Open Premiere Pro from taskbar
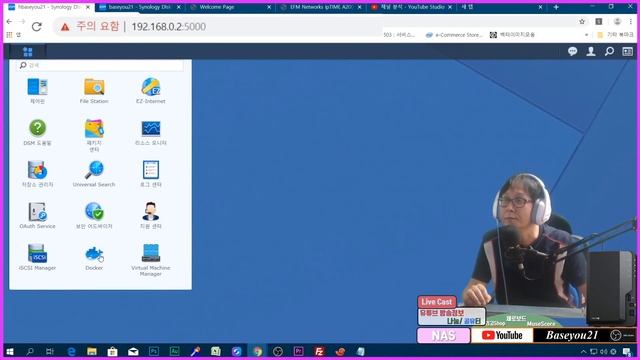The height and width of the screenshot is (360, 640). click(298, 351)
